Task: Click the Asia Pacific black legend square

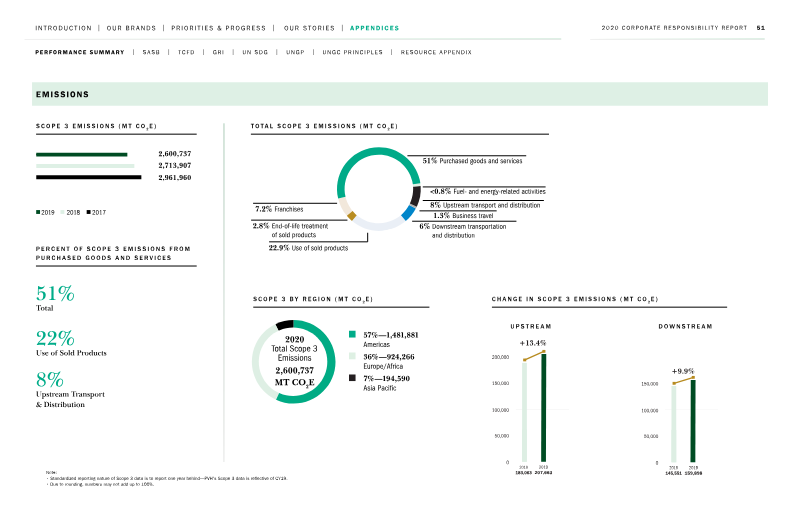Action: coord(352,378)
